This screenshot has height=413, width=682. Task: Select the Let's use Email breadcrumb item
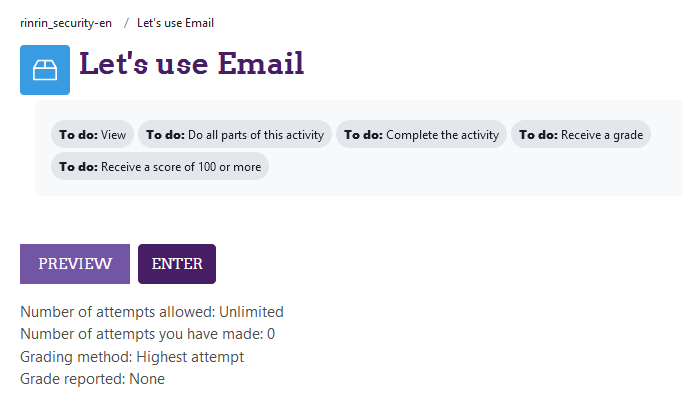[175, 23]
